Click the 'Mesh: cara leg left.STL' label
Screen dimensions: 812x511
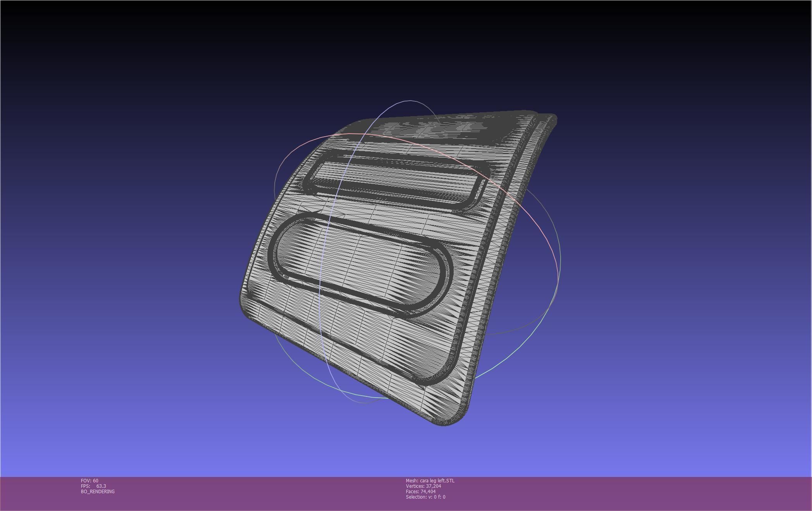pyautogui.click(x=430, y=481)
